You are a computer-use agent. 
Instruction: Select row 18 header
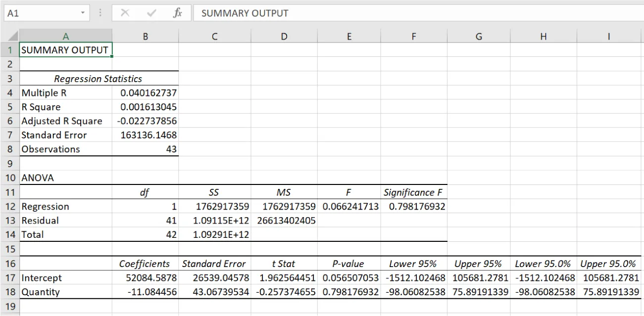coord(10,292)
